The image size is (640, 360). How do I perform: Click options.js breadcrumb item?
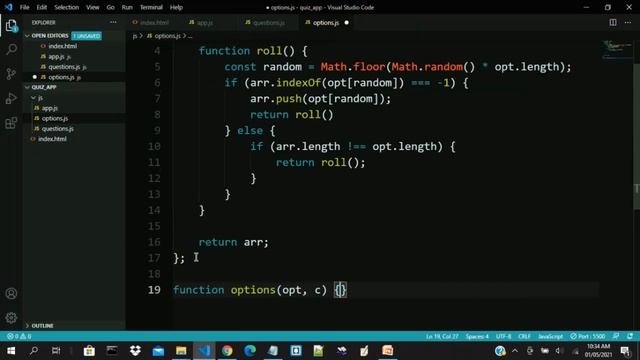[x=167, y=36]
